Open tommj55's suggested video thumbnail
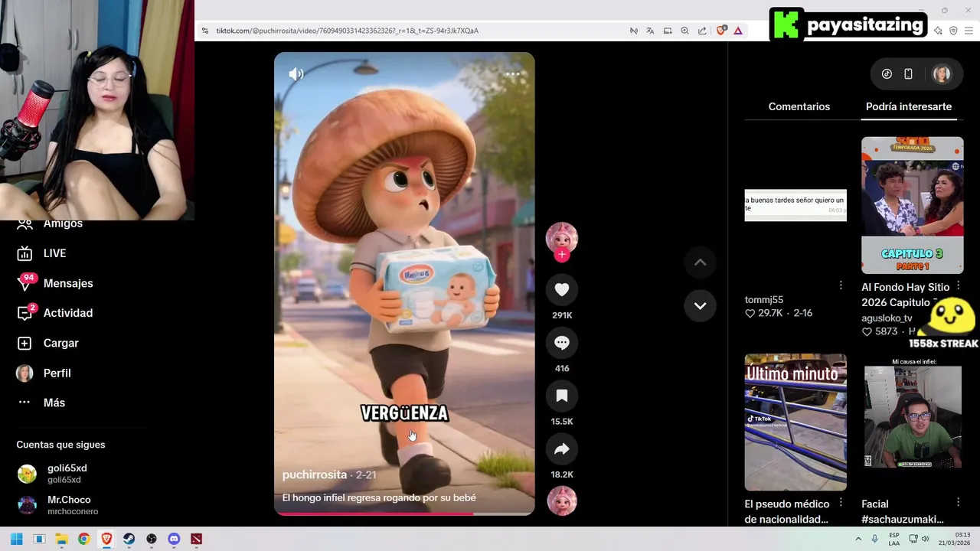This screenshot has height=551, width=980. tap(795, 205)
